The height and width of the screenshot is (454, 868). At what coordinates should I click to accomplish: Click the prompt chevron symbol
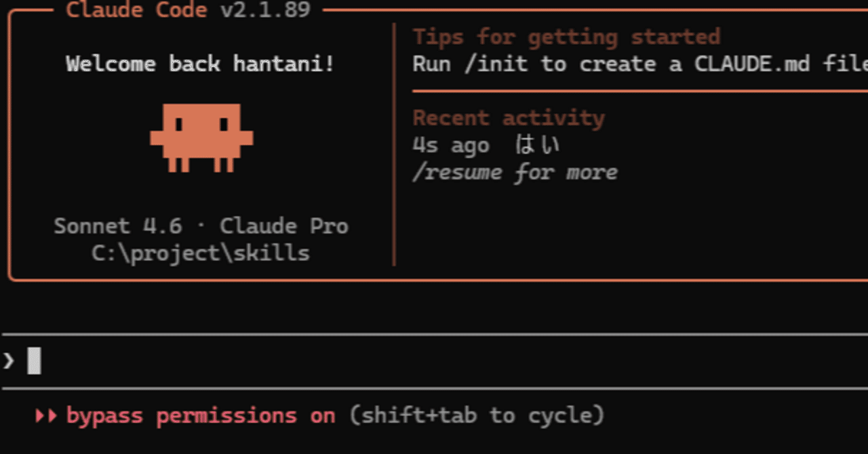[9, 360]
